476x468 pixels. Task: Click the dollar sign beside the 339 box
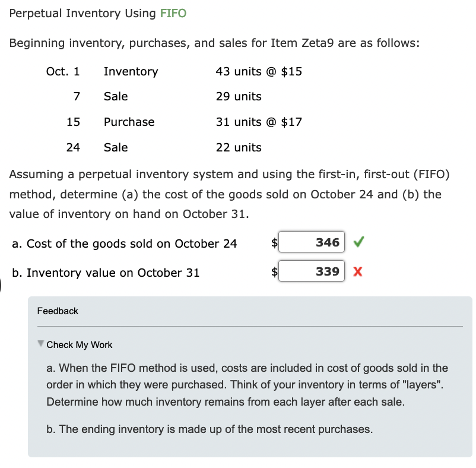tap(274, 271)
